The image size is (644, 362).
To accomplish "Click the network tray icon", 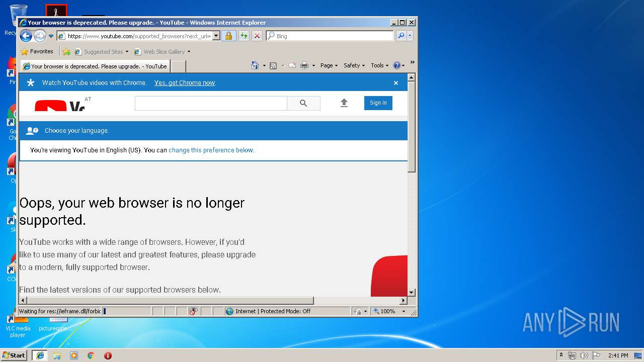I will coord(572,355).
